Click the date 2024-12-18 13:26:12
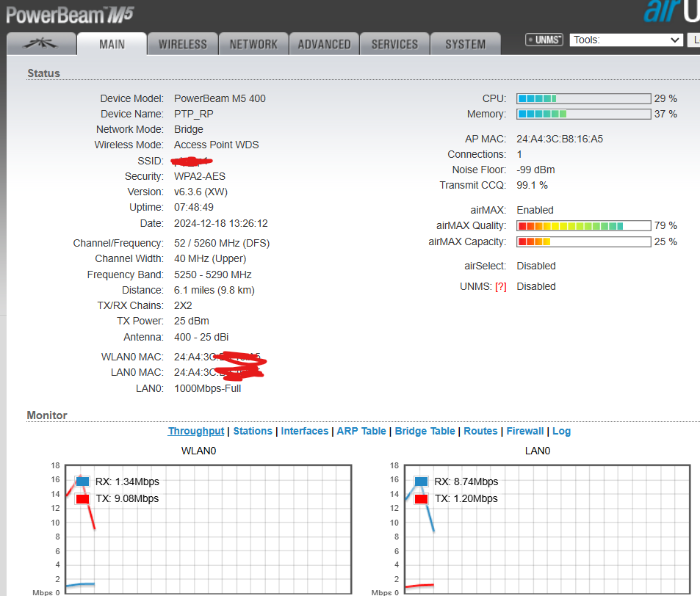 coord(221,223)
